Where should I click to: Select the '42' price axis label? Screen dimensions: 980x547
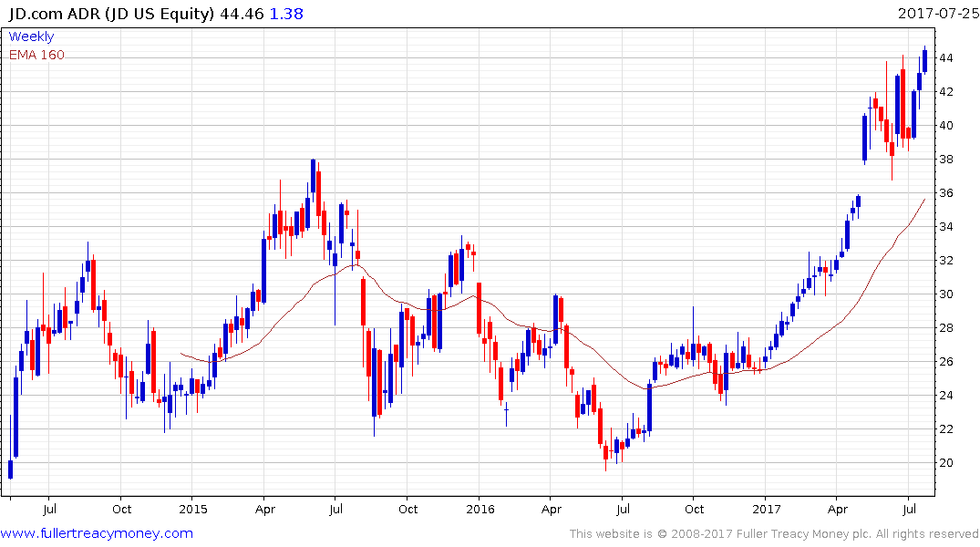click(x=945, y=92)
